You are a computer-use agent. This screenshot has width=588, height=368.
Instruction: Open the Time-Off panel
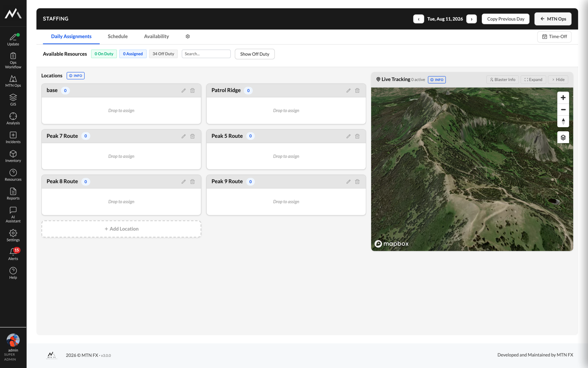(x=554, y=36)
